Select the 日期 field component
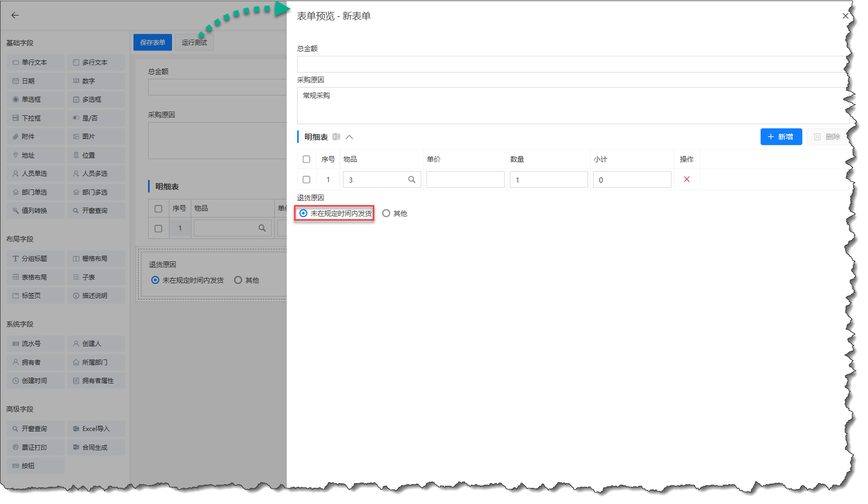This screenshot has height=504, width=868. click(x=35, y=81)
